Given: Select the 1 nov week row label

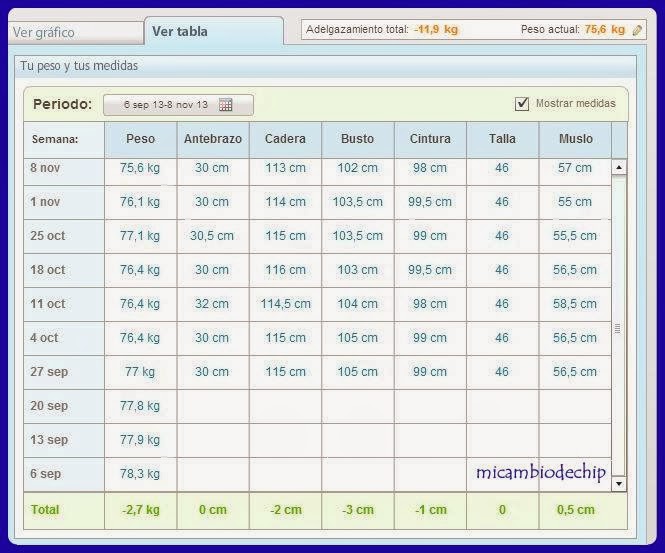Looking at the screenshot, I should pos(45,202).
